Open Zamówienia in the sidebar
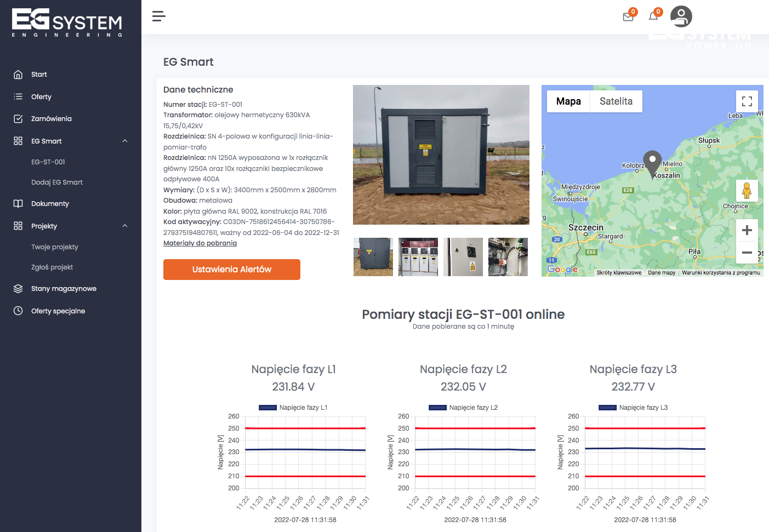Image resolution: width=769 pixels, height=532 pixels. 51,119
